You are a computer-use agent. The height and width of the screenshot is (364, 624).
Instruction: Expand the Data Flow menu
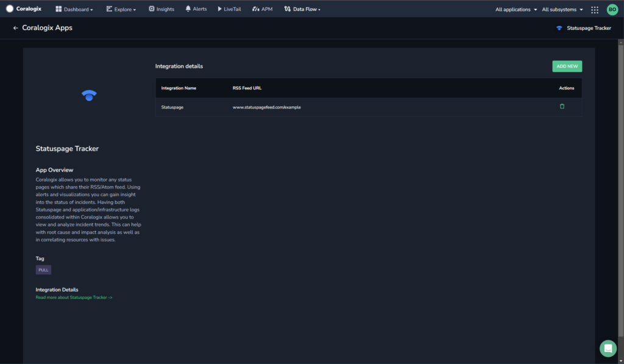tap(302, 9)
